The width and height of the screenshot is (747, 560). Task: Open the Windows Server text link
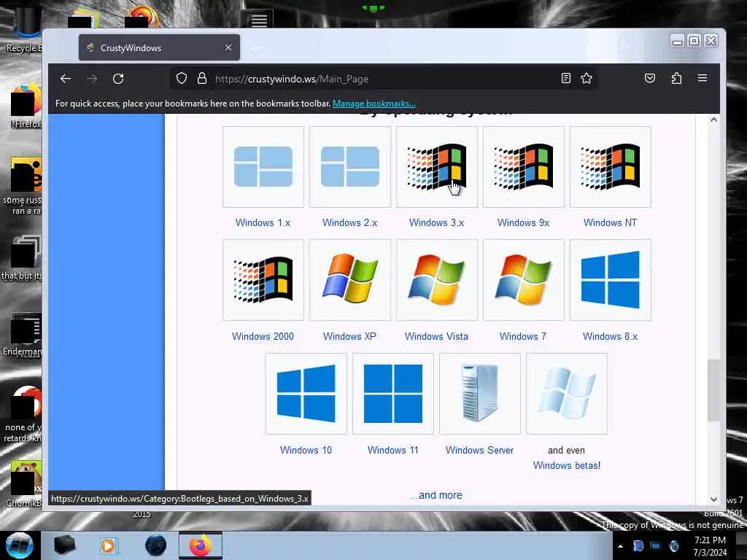480,451
